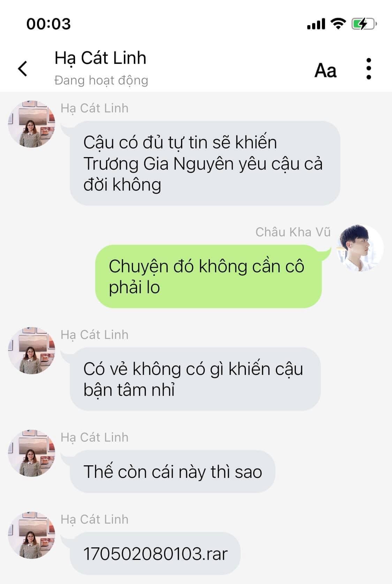The width and height of the screenshot is (392, 584).
Task: Select the message Có vẻ không có gì khiến cậu bận tâm nhỉ
Action: [x=195, y=379]
